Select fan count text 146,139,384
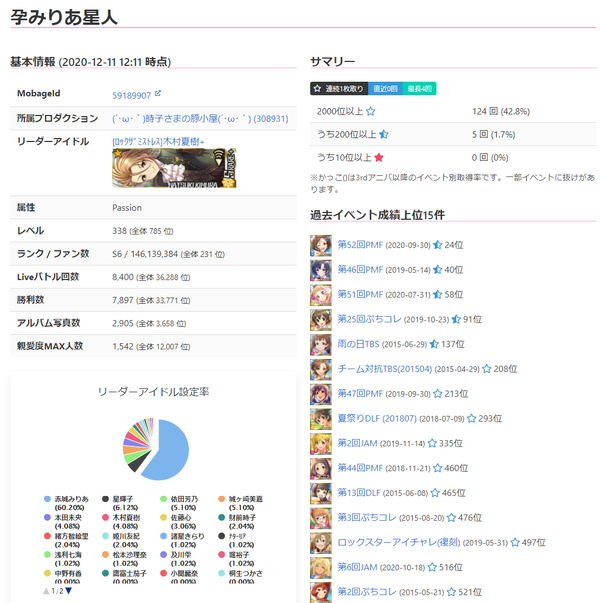 154,254
